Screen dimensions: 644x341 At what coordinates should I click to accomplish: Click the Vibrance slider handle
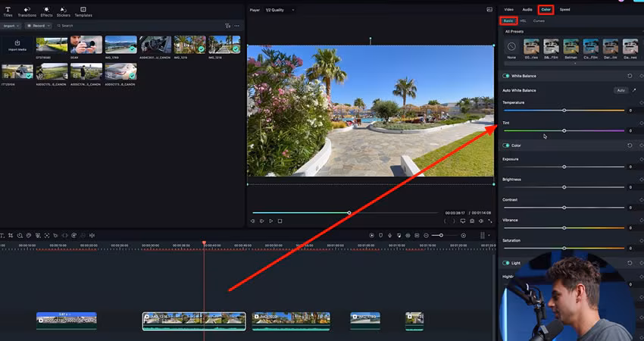[564, 228]
